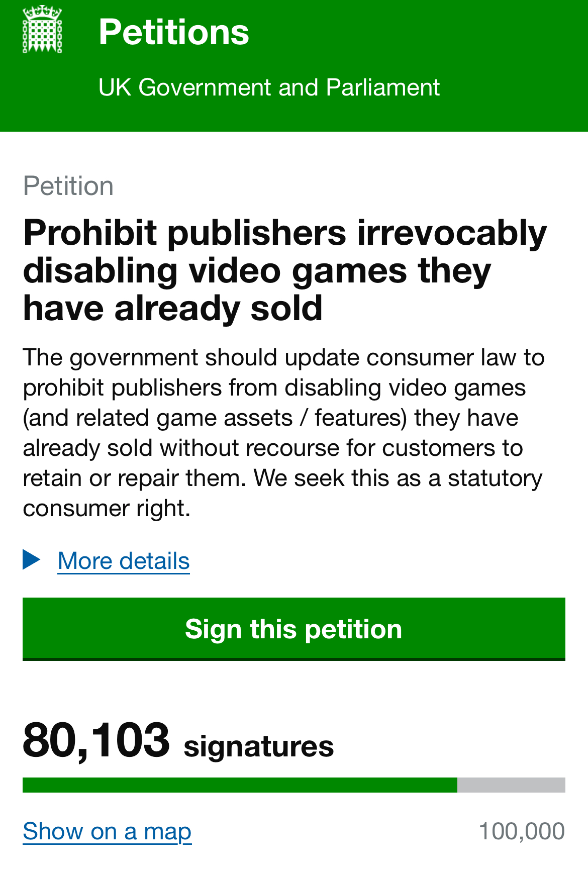This screenshot has width=588, height=873.
Task: Click the 80,103 signature count number
Action: pyautogui.click(x=96, y=740)
